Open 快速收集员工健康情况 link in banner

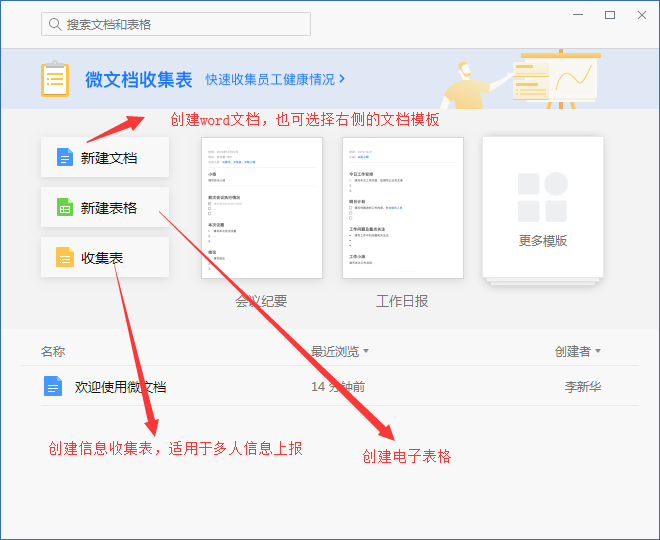coord(275,79)
